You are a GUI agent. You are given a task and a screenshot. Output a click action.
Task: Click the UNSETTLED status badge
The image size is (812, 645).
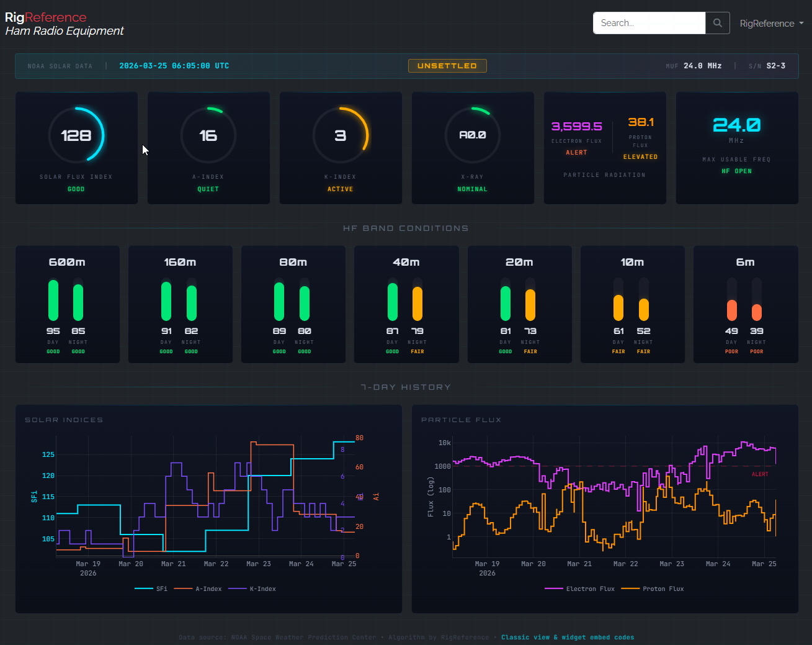pos(447,66)
